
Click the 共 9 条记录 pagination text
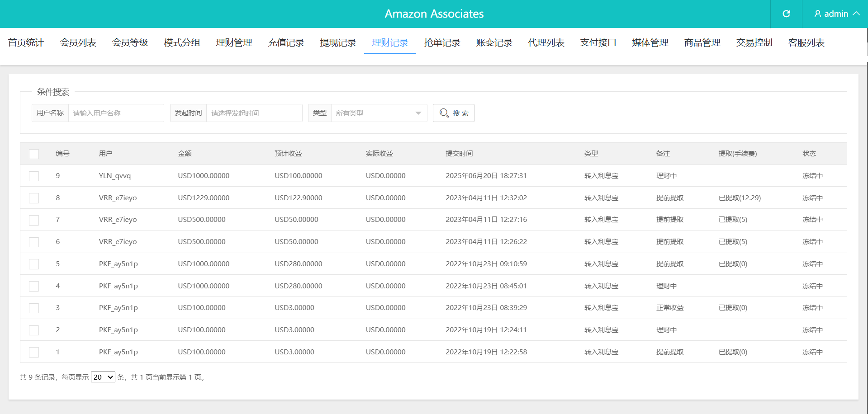click(38, 377)
